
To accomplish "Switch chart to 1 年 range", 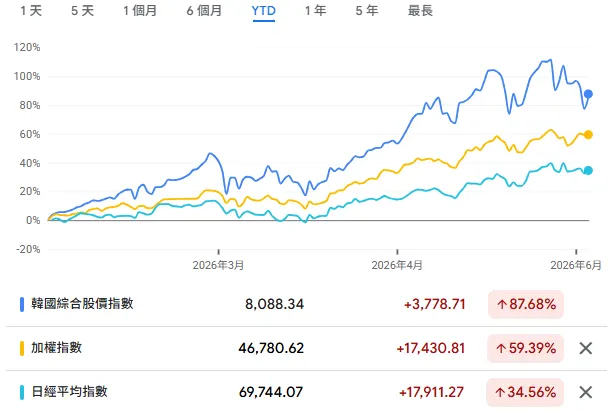I will pyautogui.click(x=315, y=11).
